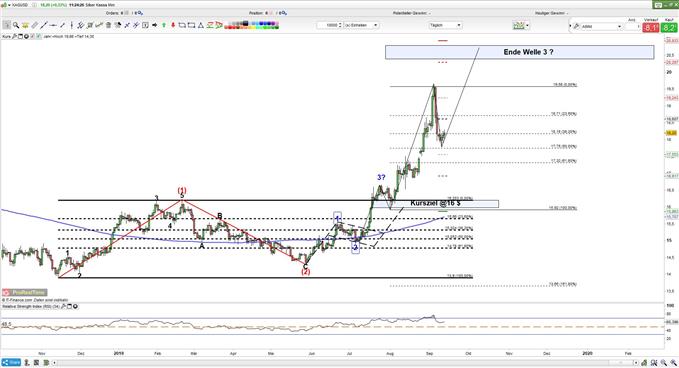
Task: Expand the Einheiten units dropdown
Action: pyautogui.click(x=362, y=25)
